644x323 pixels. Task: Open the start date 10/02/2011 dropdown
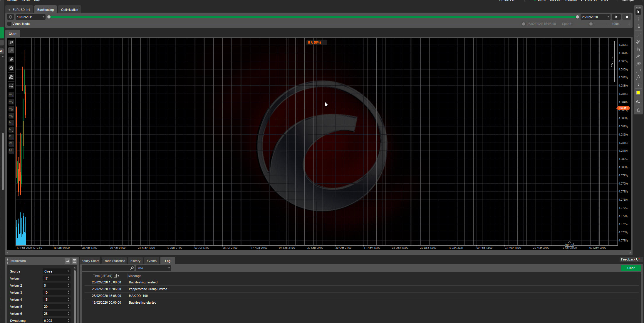[x=43, y=17]
